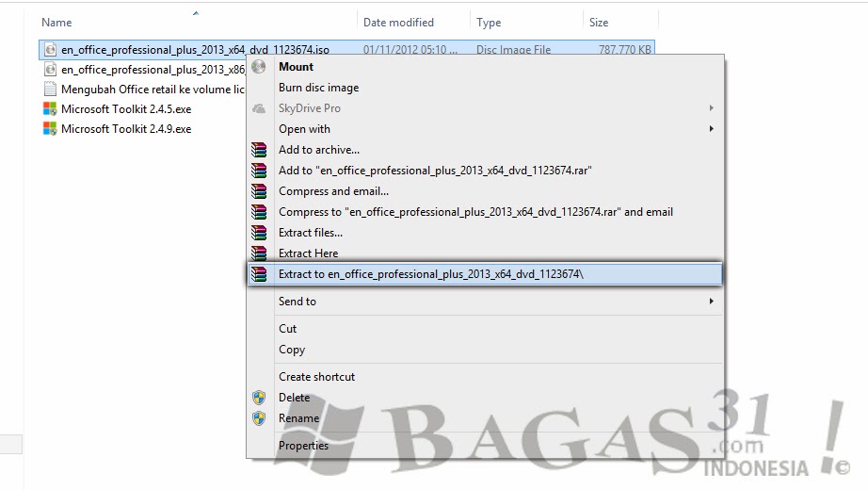Click WinRAR icon beside Add to archive
The image size is (868, 490).
259,150
